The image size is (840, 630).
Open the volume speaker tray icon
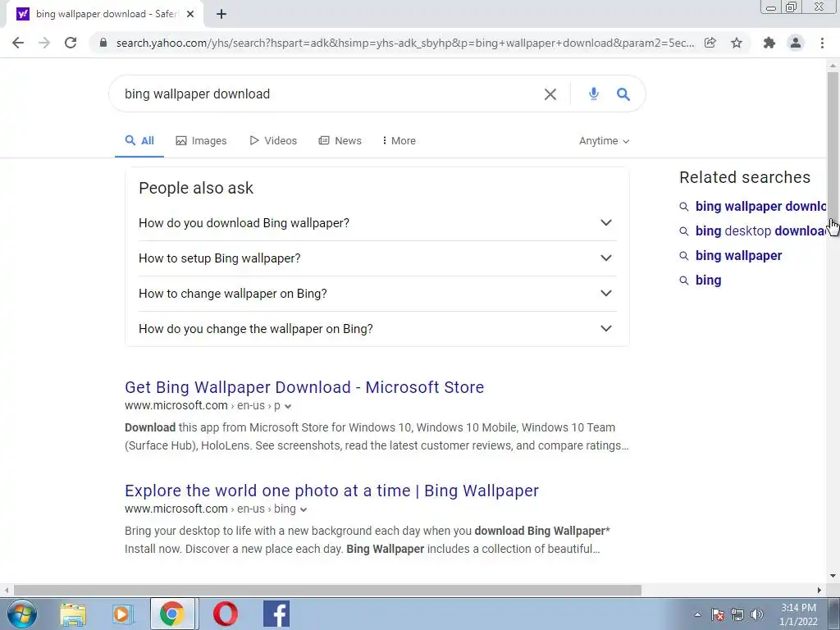757,614
